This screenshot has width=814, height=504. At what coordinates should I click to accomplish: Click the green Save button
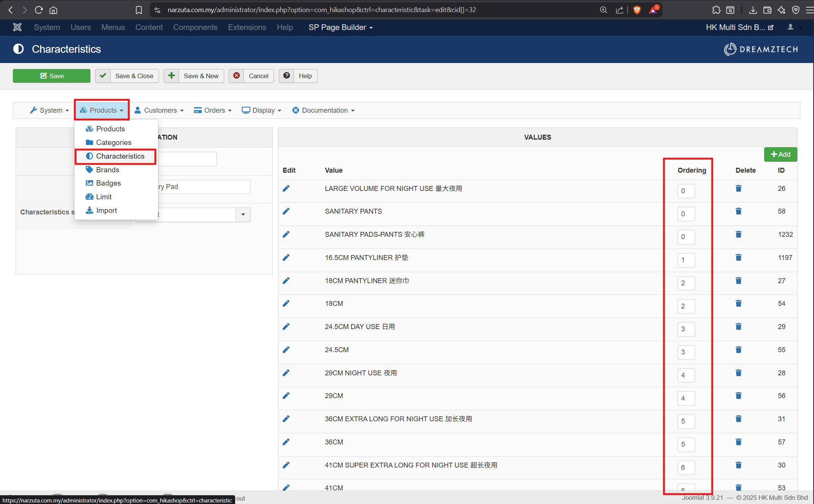point(52,76)
